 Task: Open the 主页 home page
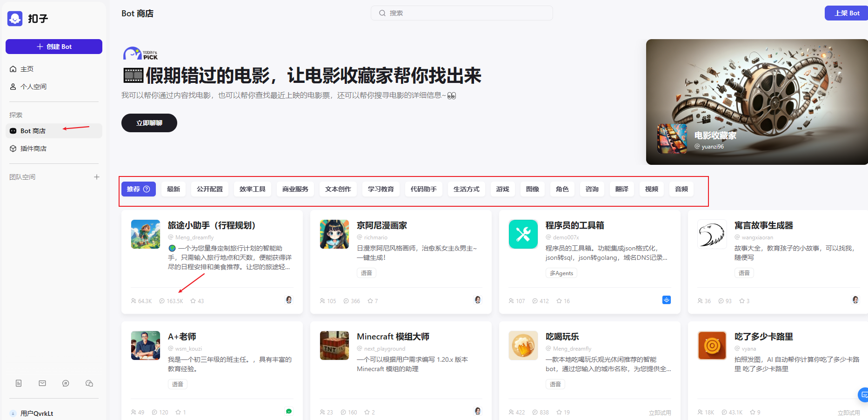point(54,69)
